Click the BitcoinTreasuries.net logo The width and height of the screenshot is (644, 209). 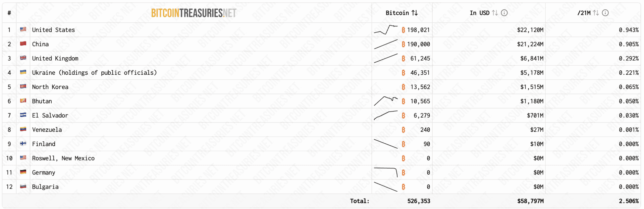[194, 13]
